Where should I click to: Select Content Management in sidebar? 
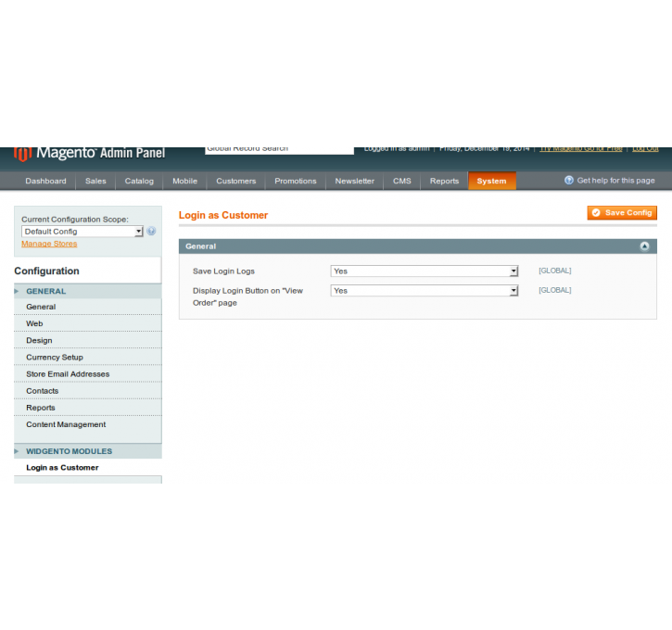tap(88, 424)
